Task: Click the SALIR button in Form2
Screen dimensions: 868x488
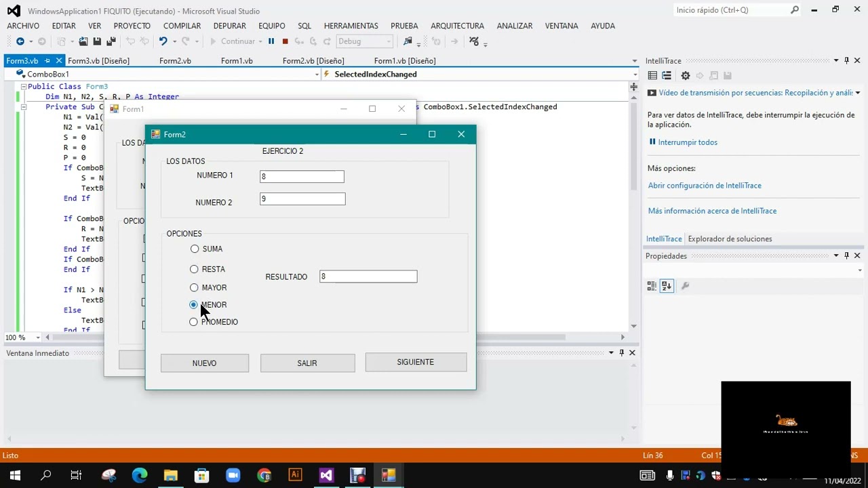Action: [x=307, y=363]
